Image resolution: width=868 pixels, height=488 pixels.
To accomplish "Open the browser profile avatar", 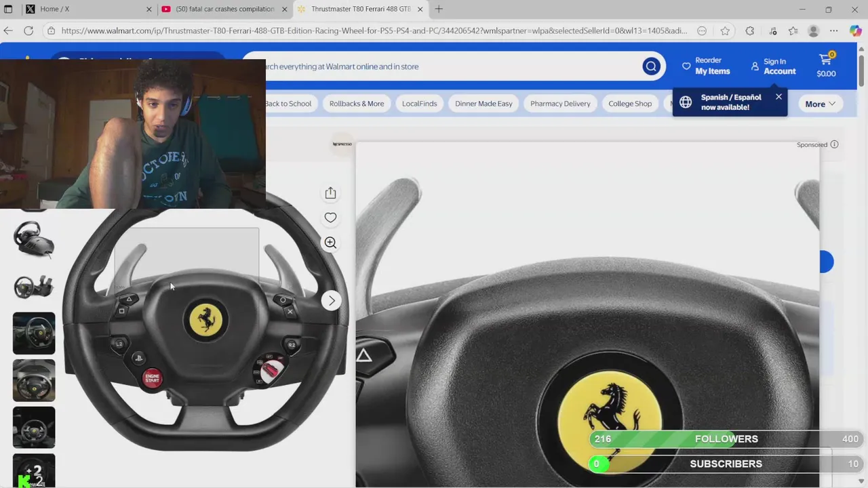I will (814, 30).
